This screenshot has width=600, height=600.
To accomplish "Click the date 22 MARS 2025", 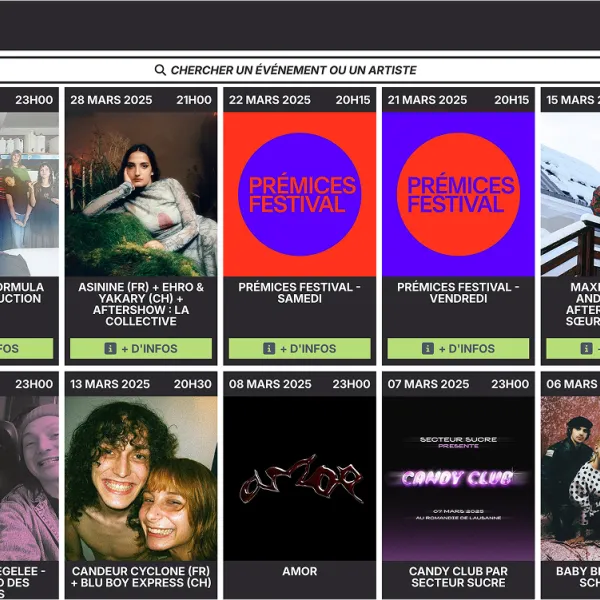I will point(270,100).
